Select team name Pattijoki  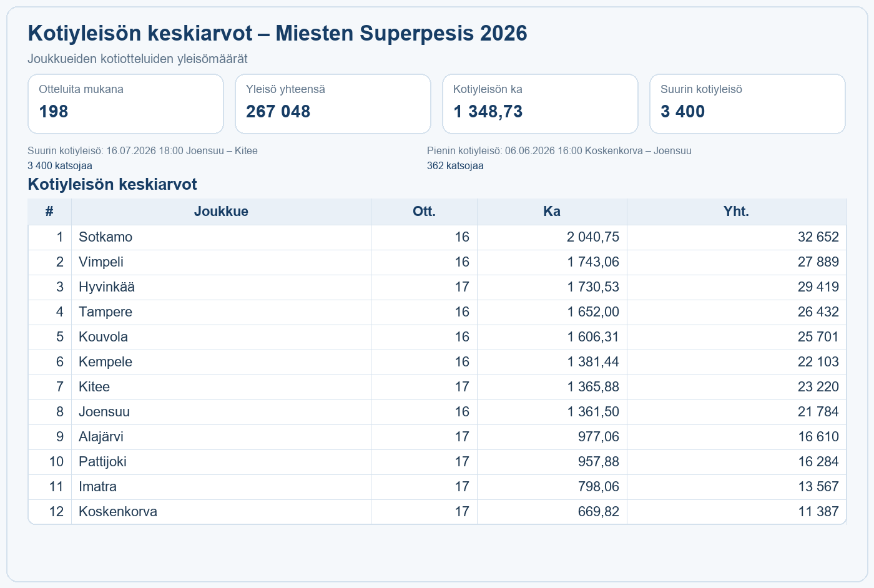(102, 462)
